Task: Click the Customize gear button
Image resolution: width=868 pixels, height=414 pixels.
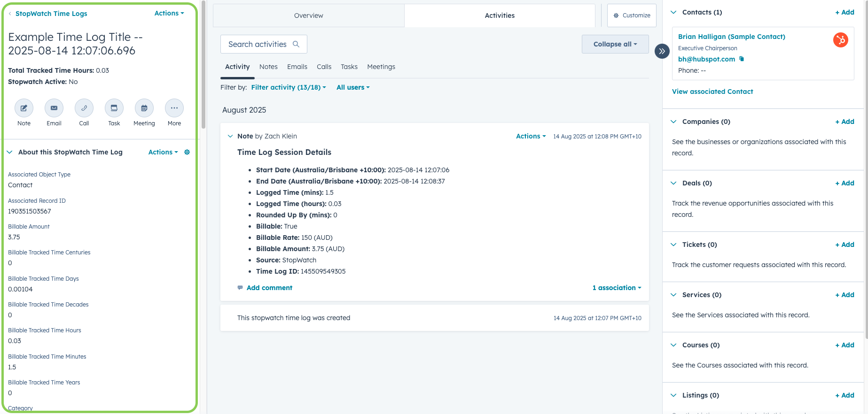Action: pos(632,15)
